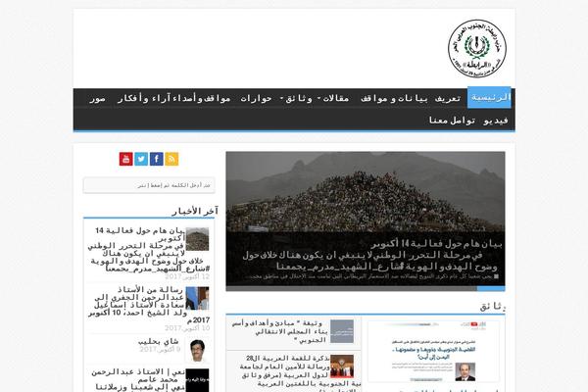Click date text 12 أكتوبر 2017
588x392 pixels.
coord(187,276)
